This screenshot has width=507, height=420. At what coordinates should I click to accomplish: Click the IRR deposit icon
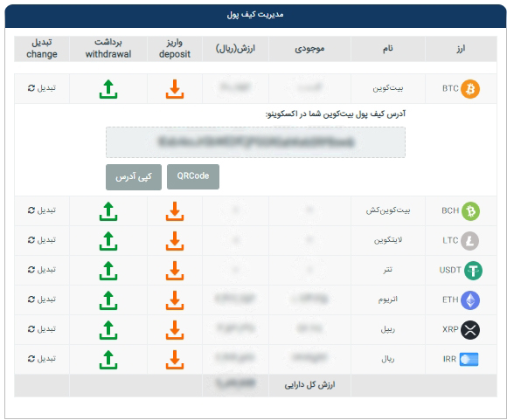click(x=175, y=360)
